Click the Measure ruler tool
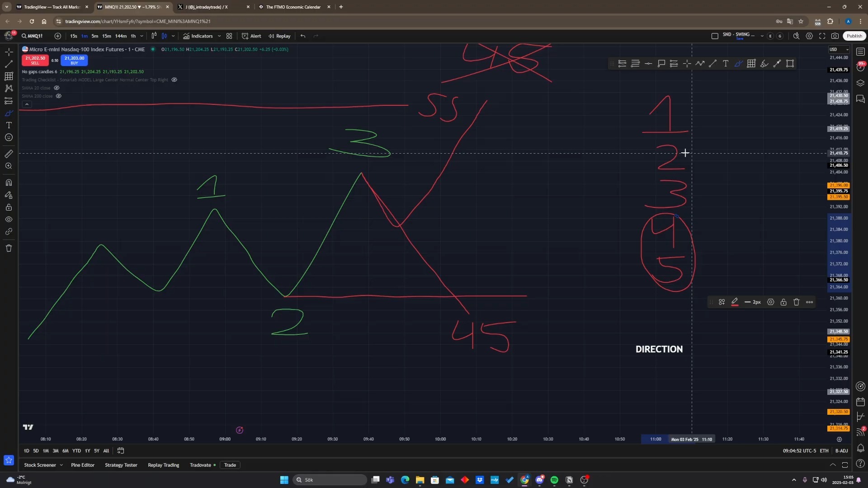868x488 pixels. 9,154
